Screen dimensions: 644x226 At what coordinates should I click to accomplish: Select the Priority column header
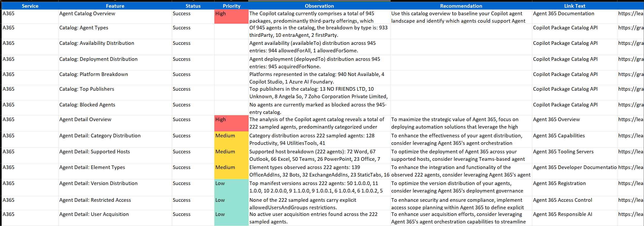(231, 6)
